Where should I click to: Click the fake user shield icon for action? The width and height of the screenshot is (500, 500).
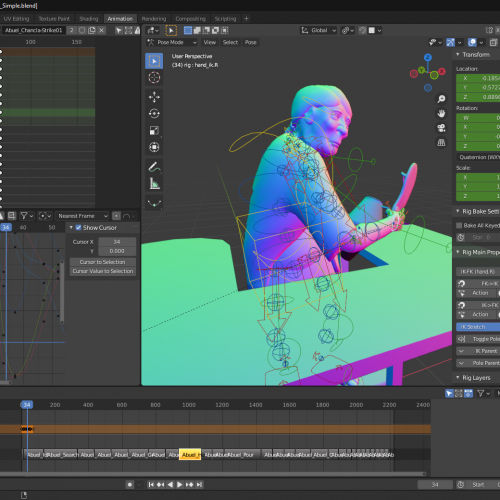tap(82, 30)
